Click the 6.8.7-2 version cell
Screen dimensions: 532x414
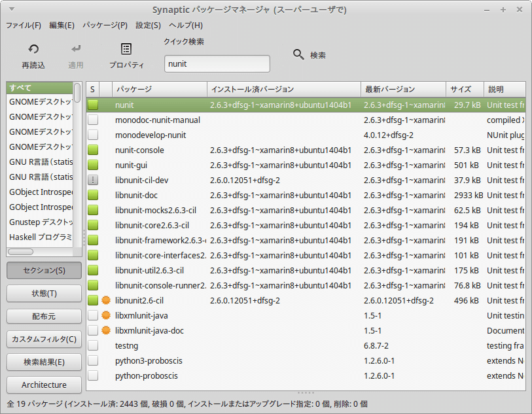pyautogui.click(x=376, y=345)
